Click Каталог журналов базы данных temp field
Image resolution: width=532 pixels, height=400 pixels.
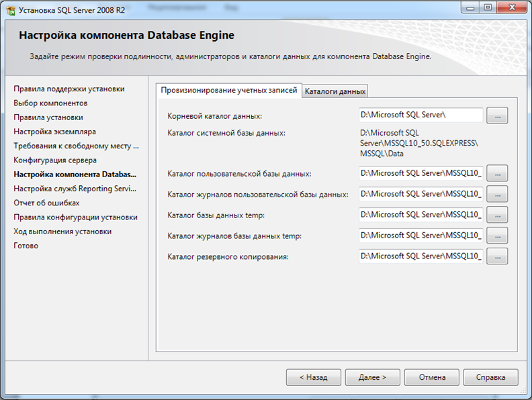click(420, 236)
